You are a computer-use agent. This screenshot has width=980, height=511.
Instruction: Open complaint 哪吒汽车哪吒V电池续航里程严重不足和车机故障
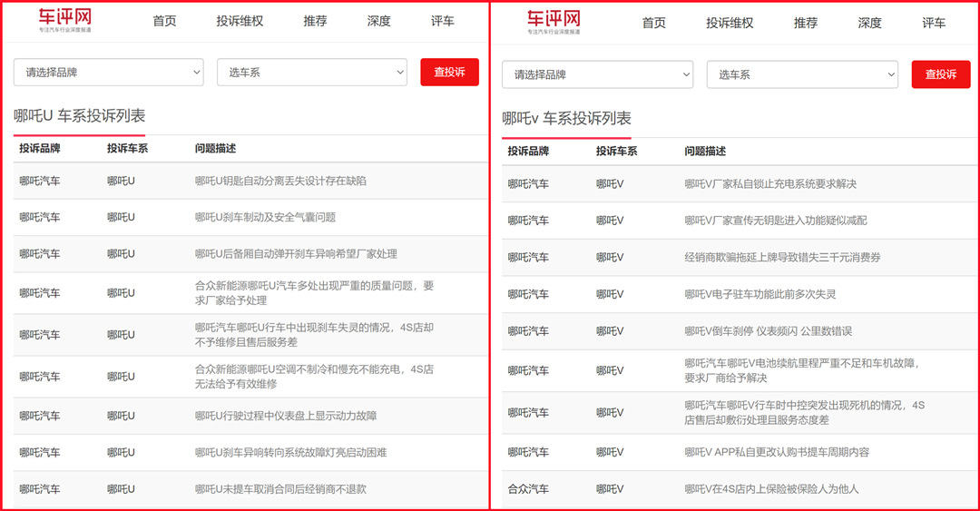point(802,370)
